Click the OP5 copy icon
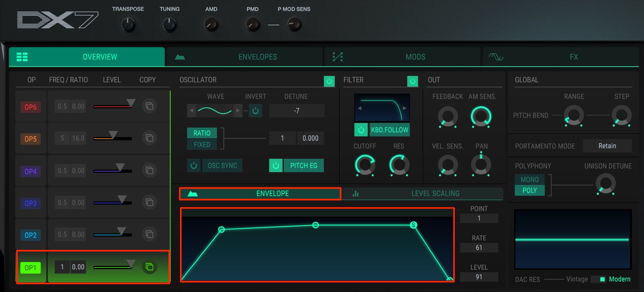 (149, 138)
